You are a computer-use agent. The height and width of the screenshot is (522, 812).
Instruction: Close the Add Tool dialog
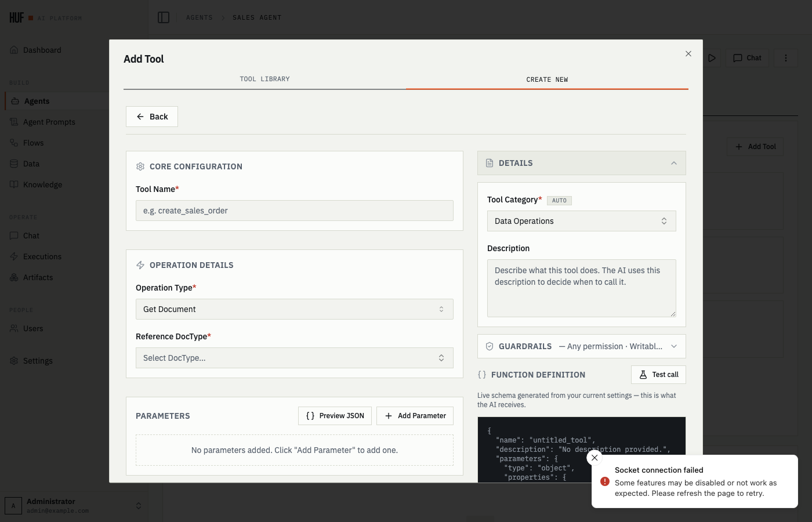pyautogui.click(x=688, y=54)
